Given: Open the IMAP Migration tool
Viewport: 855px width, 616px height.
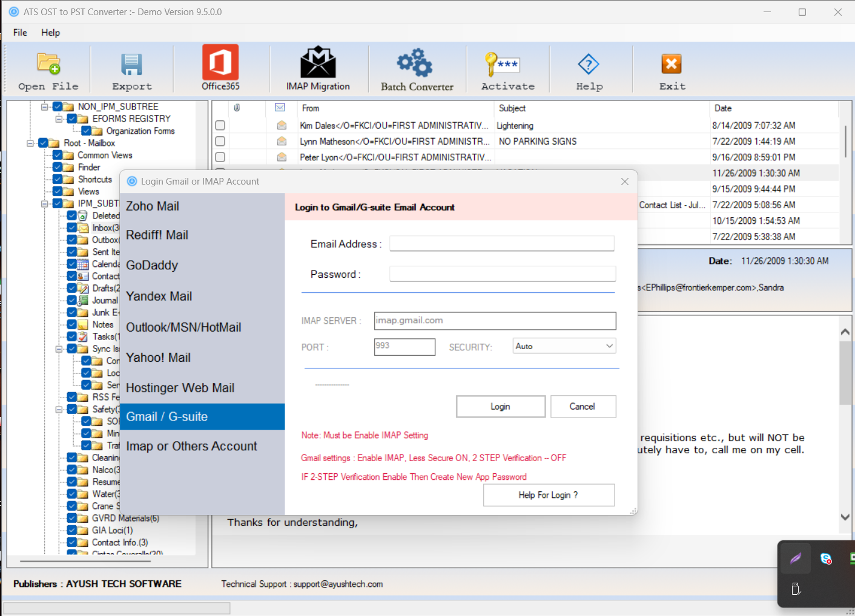Looking at the screenshot, I should click(x=318, y=62).
